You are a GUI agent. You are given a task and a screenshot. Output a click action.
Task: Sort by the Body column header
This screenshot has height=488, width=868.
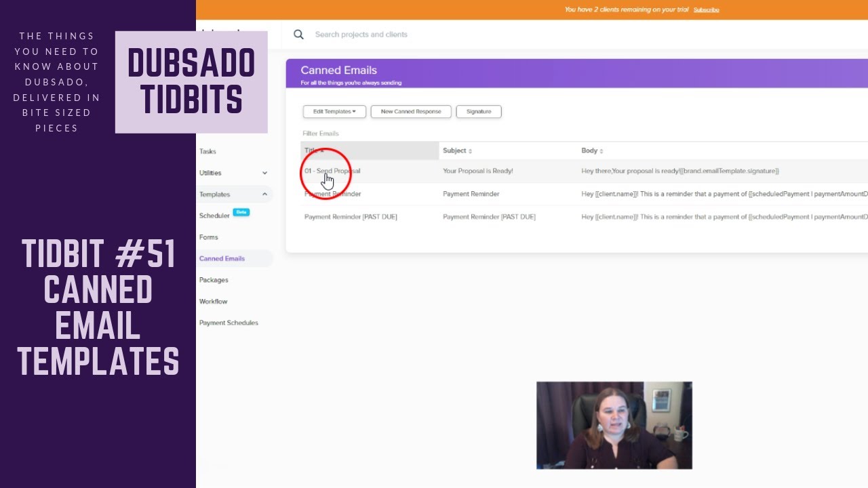(x=592, y=150)
